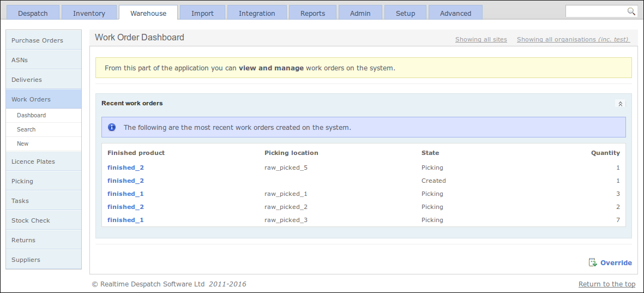The width and height of the screenshot is (644, 293).
Task: Click the Override link
Action: click(x=616, y=263)
